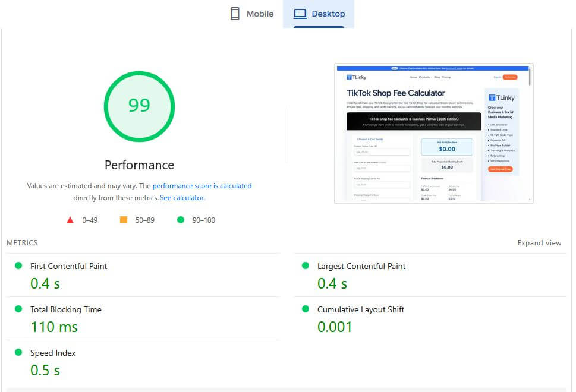This screenshot has height=392, width=576.
Task: Click the mobile phone icon
Action: coord(235,13)
